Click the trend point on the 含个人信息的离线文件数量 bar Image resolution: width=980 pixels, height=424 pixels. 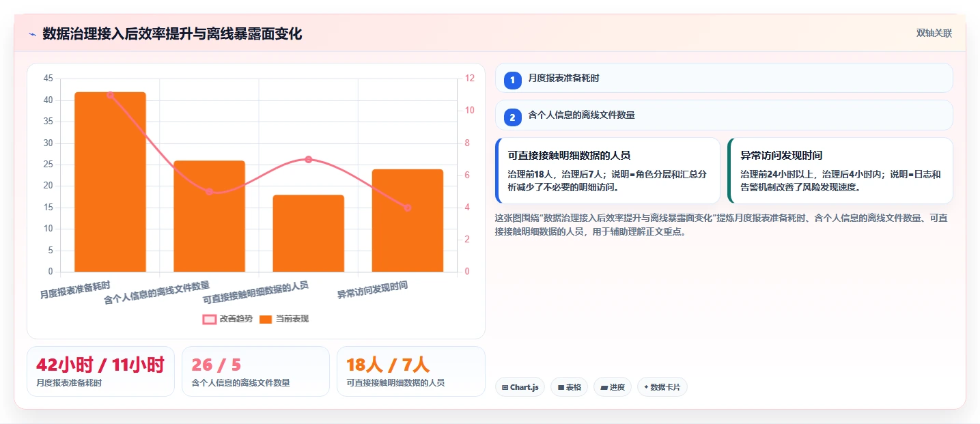click(209, 192)
